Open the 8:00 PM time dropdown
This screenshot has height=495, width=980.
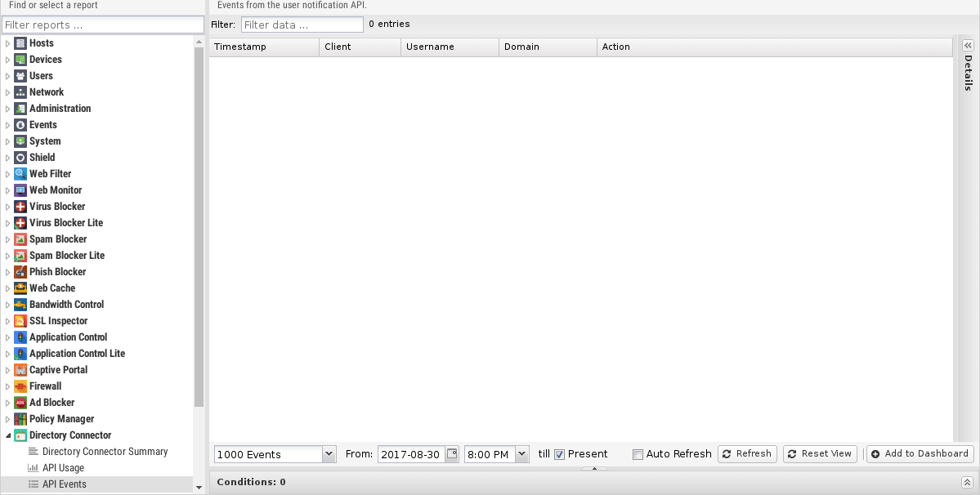click(521, 454)
